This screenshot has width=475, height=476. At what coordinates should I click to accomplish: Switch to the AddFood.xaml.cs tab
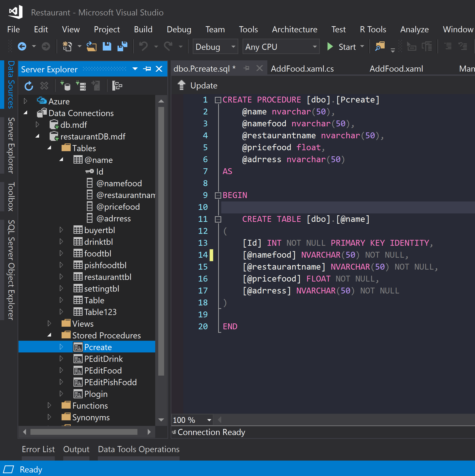(x=302, y=69)
